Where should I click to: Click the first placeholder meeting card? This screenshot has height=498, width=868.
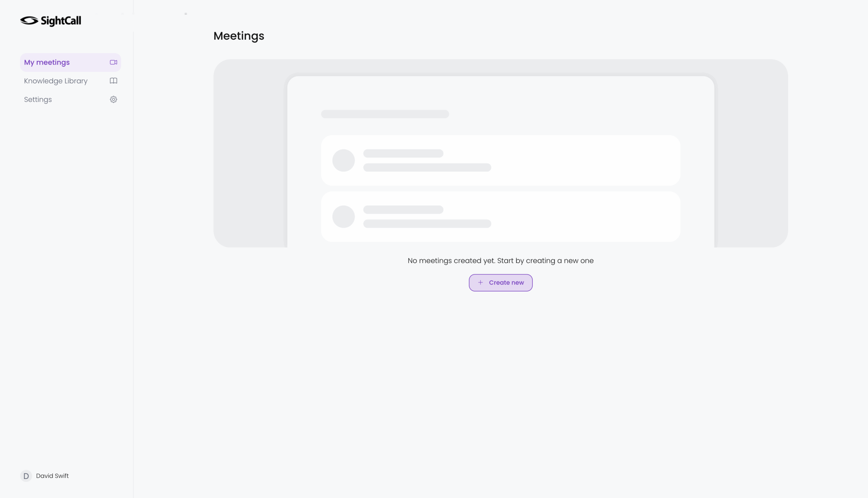point(500,161)
